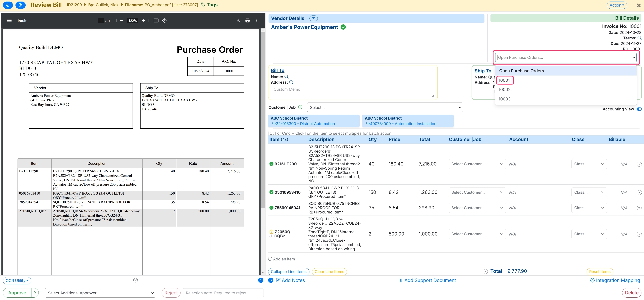Search the Terms magnifier icon
The height and width of the screenshot is (300, 644).
pyautogui.click(x=640, y=38)
